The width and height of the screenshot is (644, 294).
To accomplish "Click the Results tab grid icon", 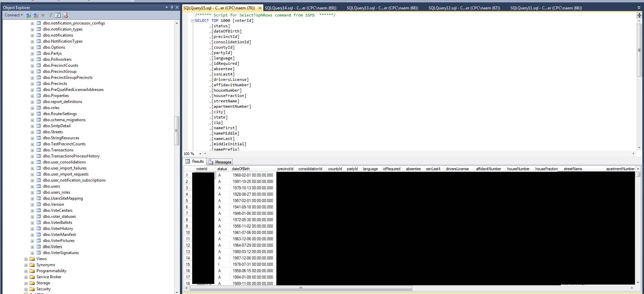I will click(187, 161).
